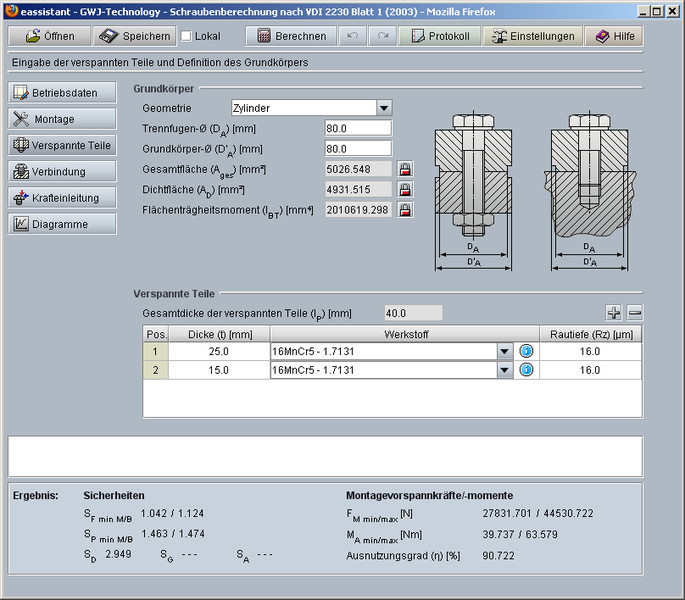Switch to the Betriebsdaten section

(x=61, y=93)
